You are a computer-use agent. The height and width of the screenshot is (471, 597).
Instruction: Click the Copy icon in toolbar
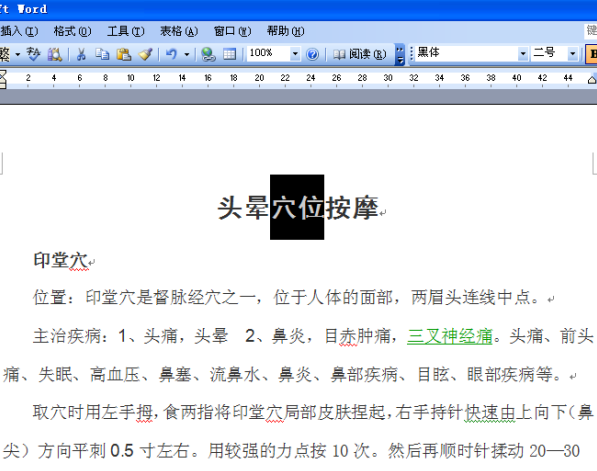[102, 54]
